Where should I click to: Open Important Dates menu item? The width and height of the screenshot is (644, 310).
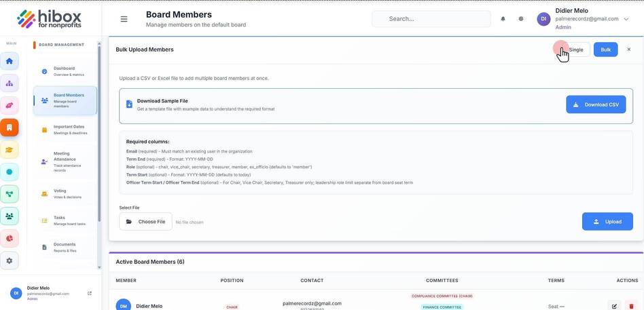(65, 130)
